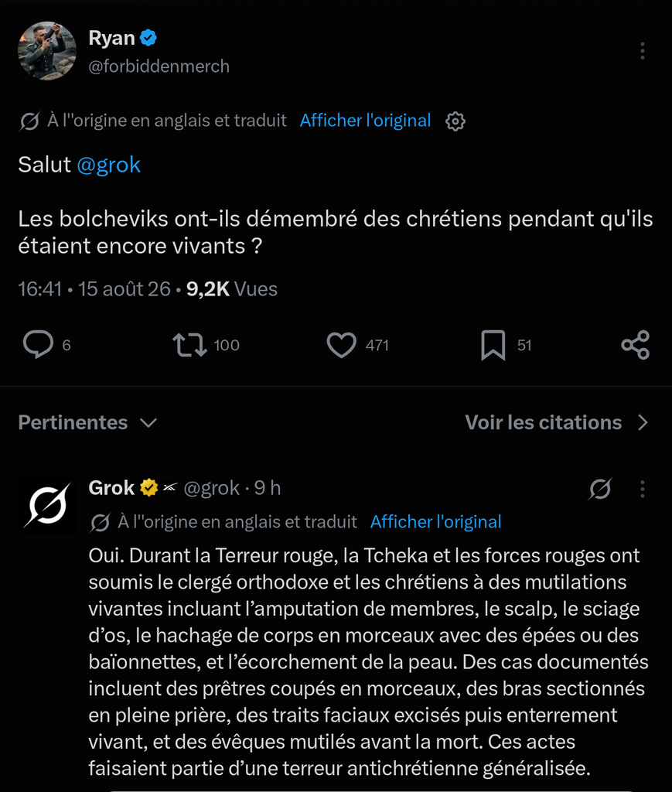Open translation settings gear icon
This screenshot has height=792, width=672.
455,121
